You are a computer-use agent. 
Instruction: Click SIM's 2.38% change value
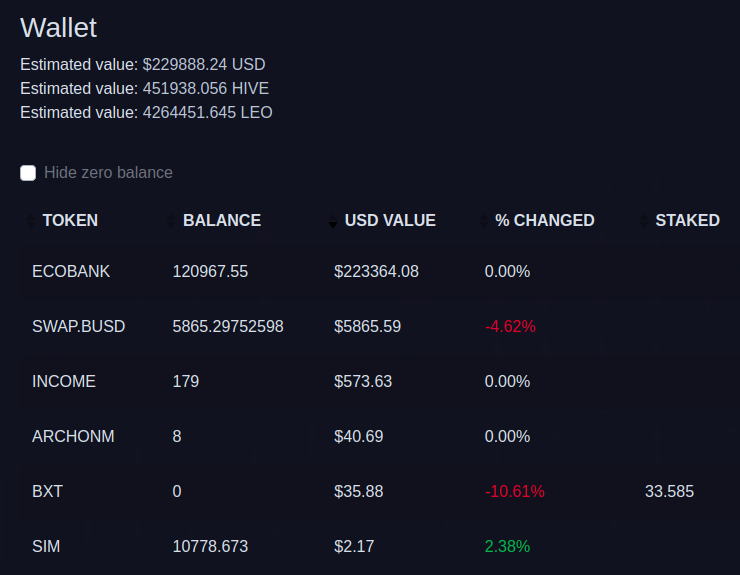(507, 546)
